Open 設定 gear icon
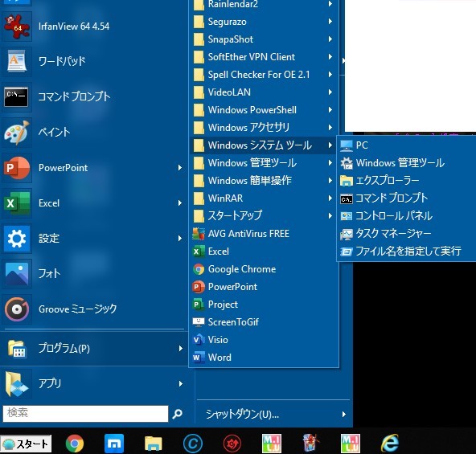 coord(16,238)
